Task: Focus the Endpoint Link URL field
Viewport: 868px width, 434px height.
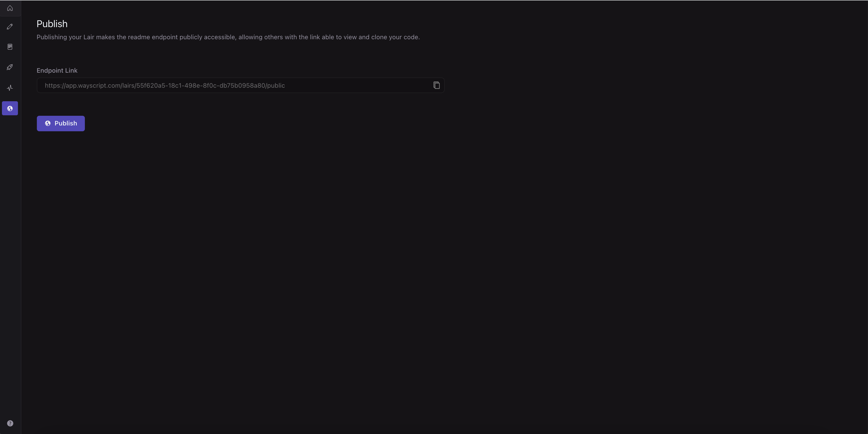Action: coord(240,85)
